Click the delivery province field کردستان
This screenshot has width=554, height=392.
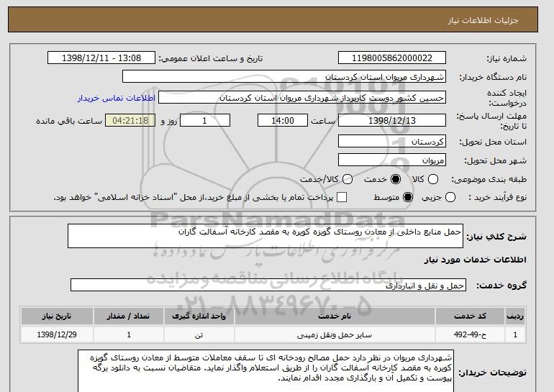point(392,141)
